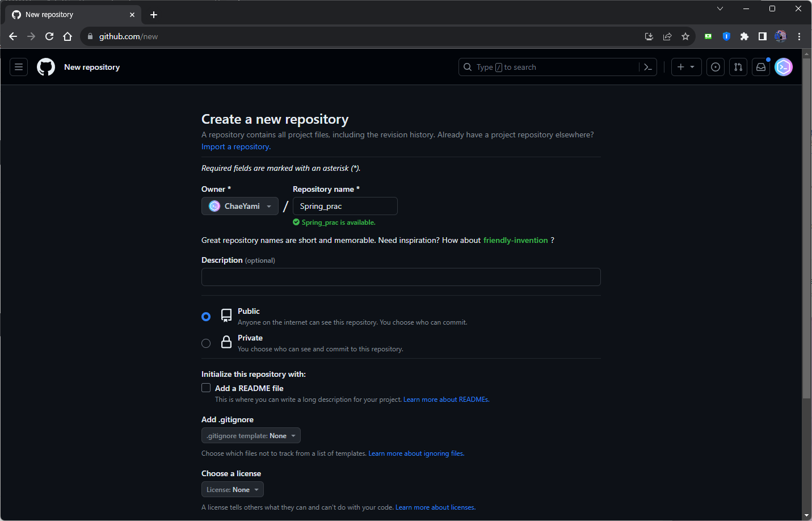The image size is (812, 521).
Task: Open the user avatar menu
Action: pyautogui.click(x=784, y=67)
